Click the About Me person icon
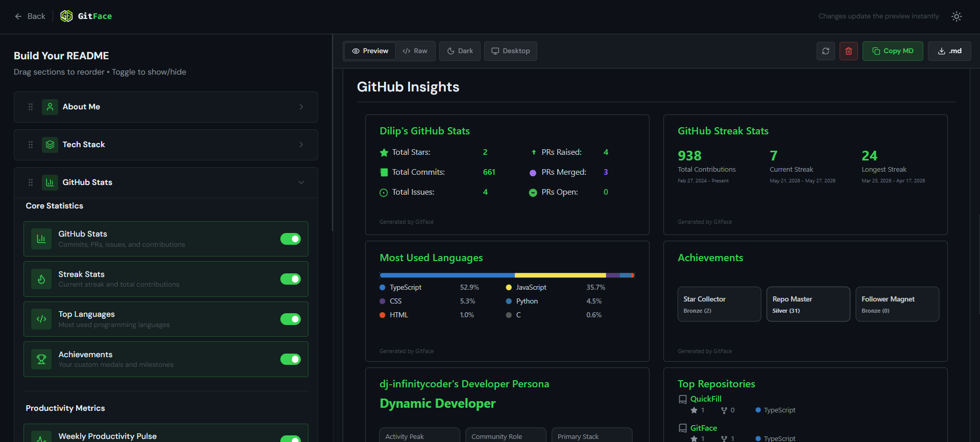Image resolution: width=980 pixels, height=442 pixels. tap(50, 107)
